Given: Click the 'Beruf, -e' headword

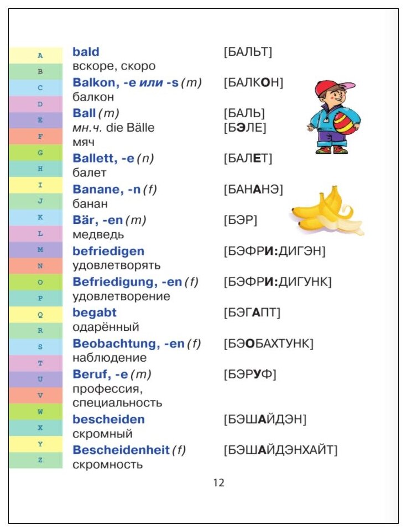Looking at the screenshot, I should 100,374.
